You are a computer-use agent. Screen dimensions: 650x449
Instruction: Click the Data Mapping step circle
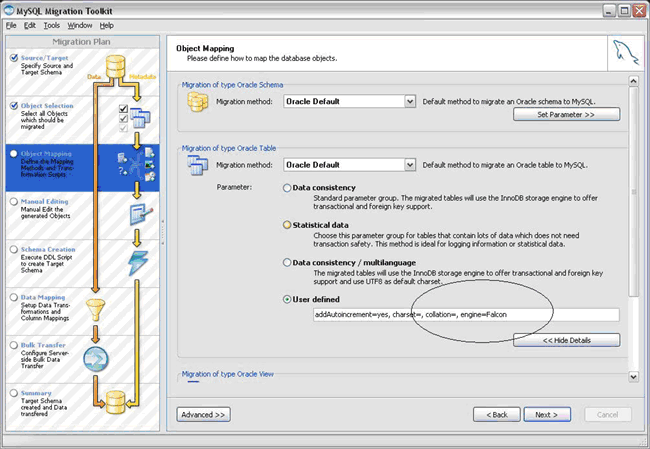pyautogui.click(x=14, y=297)
